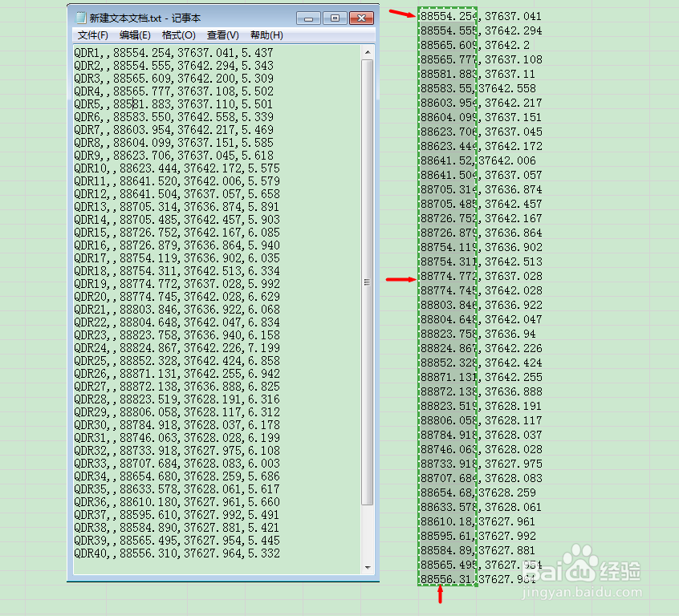Viewport: 679px width, 616px height.
Task: Select spreadsheet cell 88583.55,37642.558
Action: 448,88
